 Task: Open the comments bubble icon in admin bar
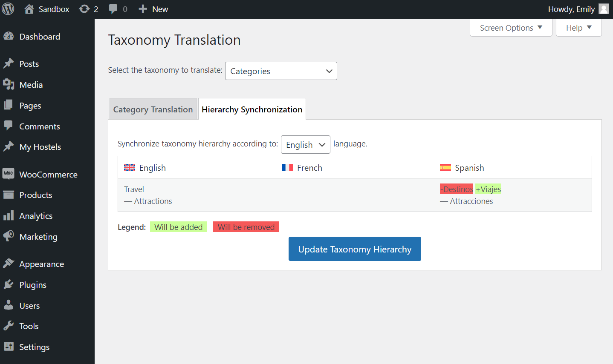tap(113, 9)
